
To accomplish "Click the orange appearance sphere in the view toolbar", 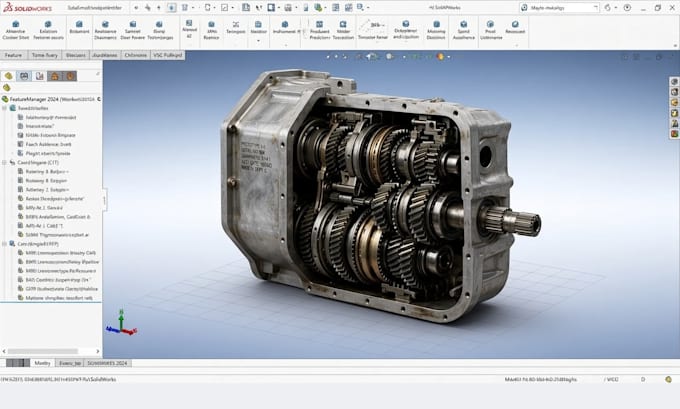I will pyautogui.click(x=441, y=56).
